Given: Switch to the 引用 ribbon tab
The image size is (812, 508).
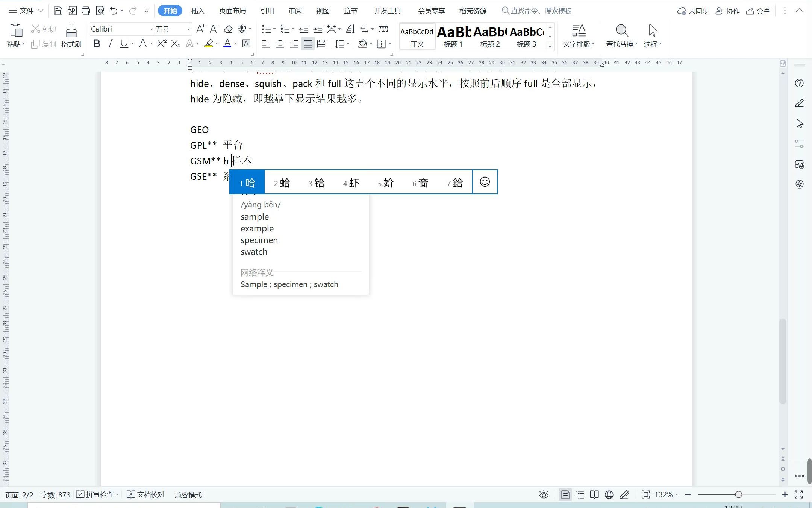Looking at the screenshot, I should pyautogui.click(x=267, y=11).
